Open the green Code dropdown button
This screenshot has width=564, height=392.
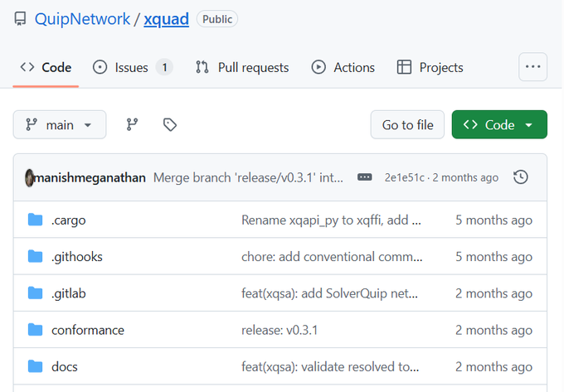(x=499, y=124)
